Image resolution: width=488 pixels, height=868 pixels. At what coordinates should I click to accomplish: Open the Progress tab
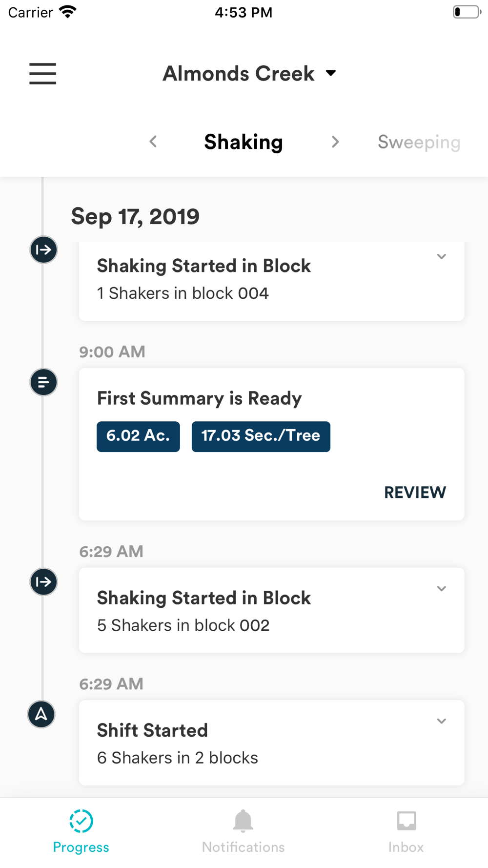81,832
